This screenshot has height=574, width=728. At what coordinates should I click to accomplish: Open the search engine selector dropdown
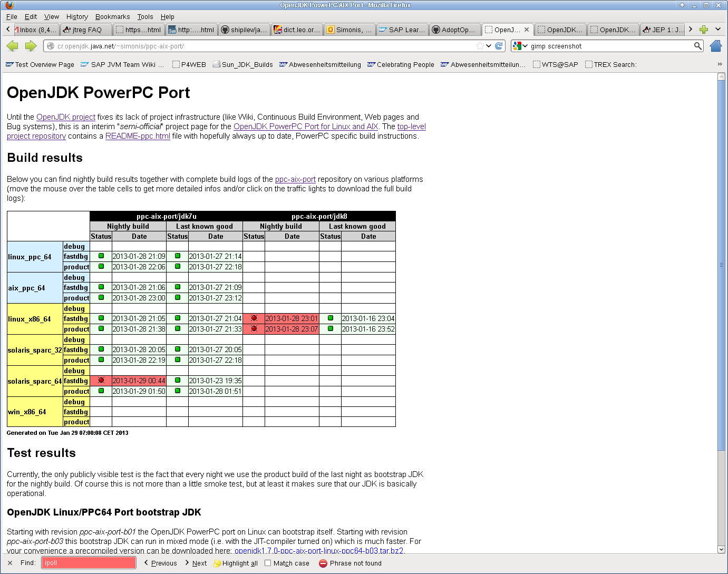pyautogui.click(x=520, y=46)
